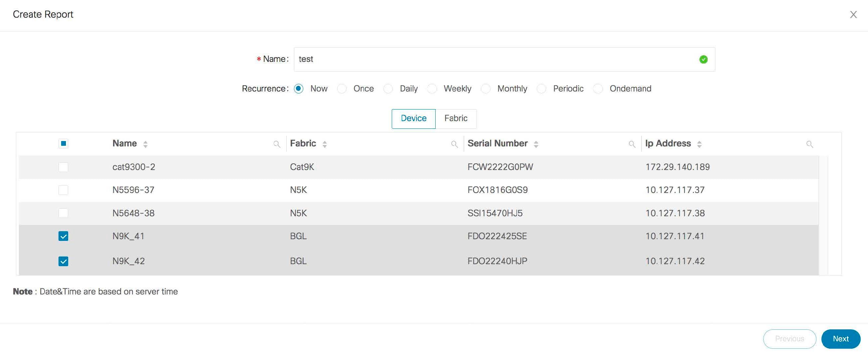Toggle the select-all checkbox in table header
Image resolution: width=868 pixels, height=354 pixels.
point(63,143)
